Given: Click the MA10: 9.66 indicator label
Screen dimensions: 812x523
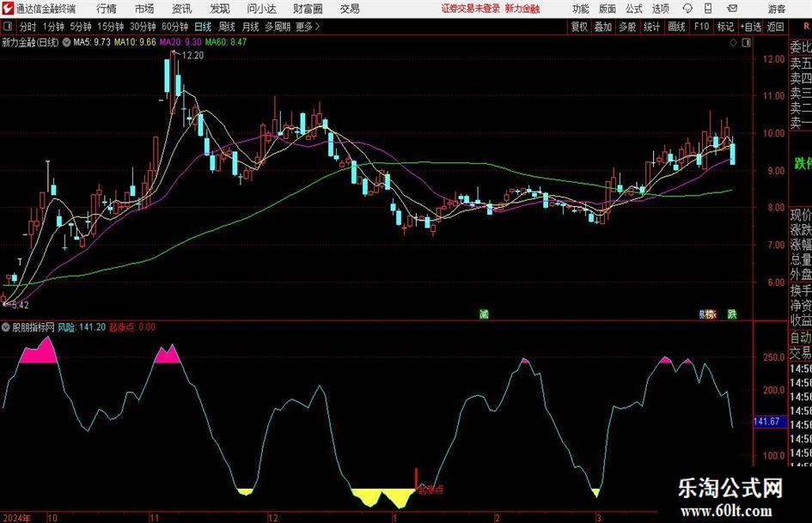Looking at the screenshot, I should pos(135,42).
